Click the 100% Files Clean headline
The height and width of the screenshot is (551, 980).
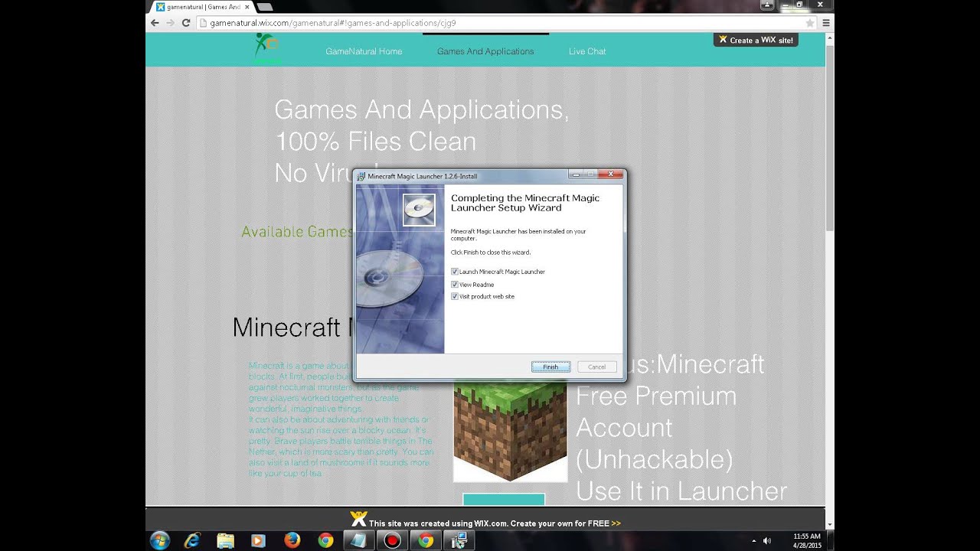click(375, 142)
